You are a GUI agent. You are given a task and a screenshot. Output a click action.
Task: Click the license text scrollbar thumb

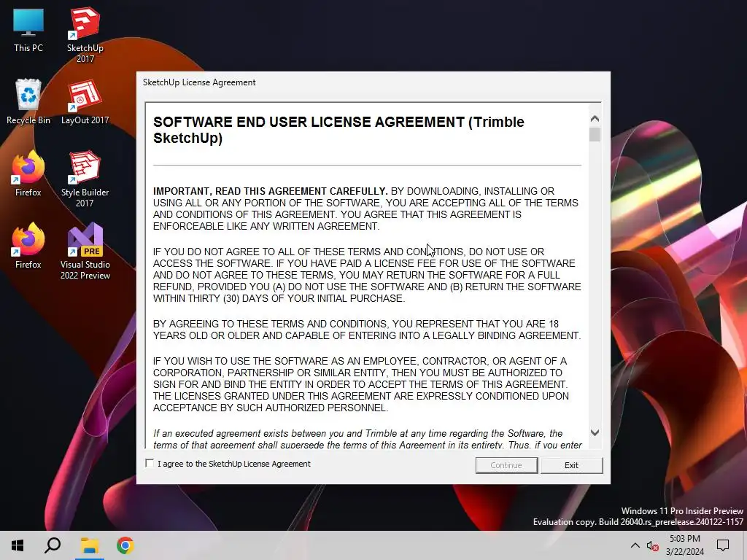click(x=595, y=135)
